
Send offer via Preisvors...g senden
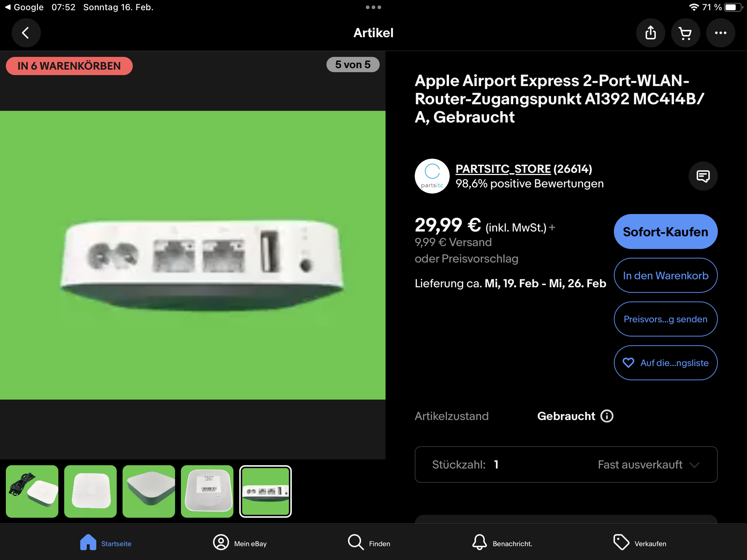point(666,319)
